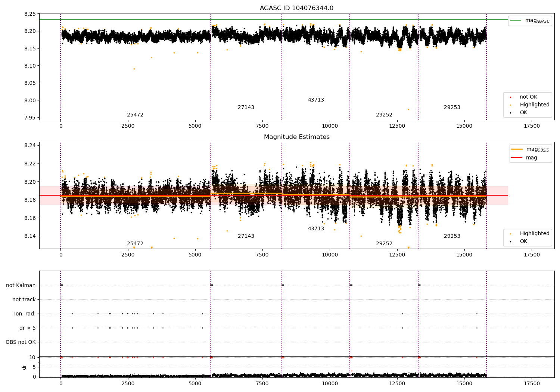Select 'OK' legend entry in top plot
This screenshot has width=560, height=392.
coord(523,113)
